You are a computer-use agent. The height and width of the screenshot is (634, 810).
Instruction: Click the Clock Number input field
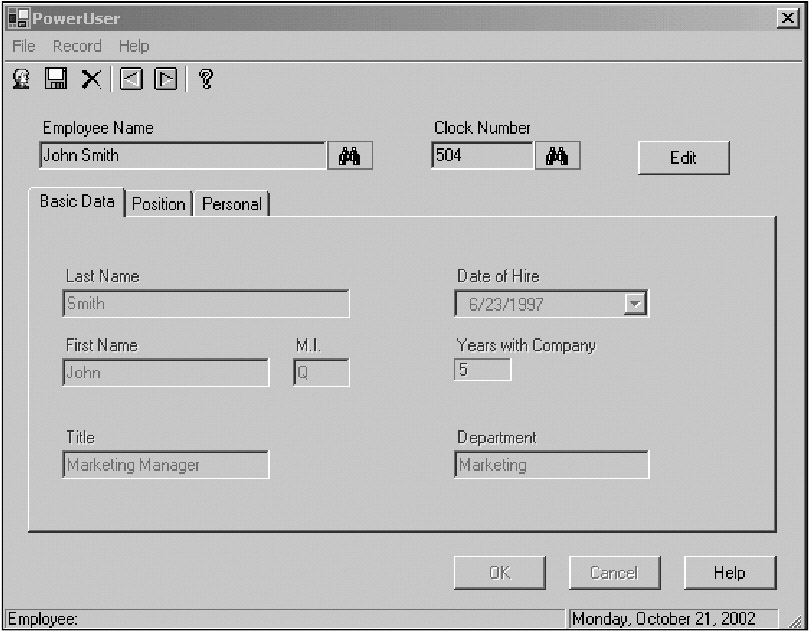click(x=482, y=156)
